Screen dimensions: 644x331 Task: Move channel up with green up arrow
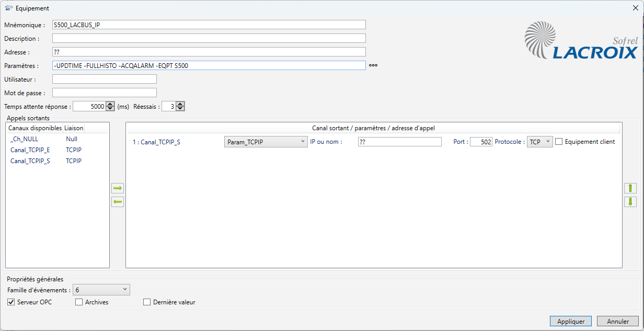pos(630,188)
